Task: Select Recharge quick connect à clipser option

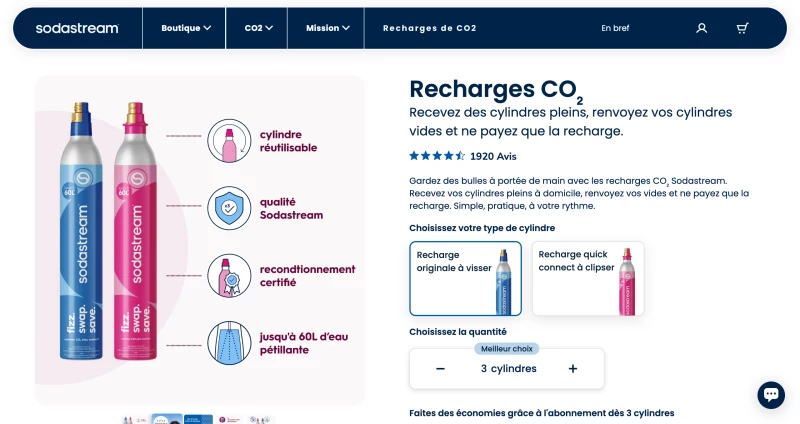Action: tap(588, 279)
